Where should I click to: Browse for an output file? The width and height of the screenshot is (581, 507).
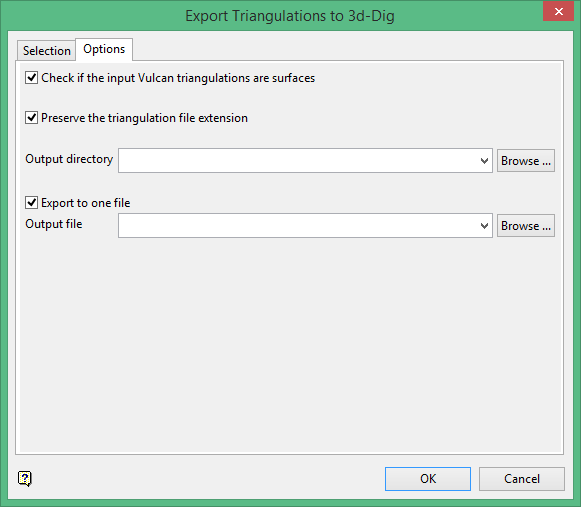(526, 226)
